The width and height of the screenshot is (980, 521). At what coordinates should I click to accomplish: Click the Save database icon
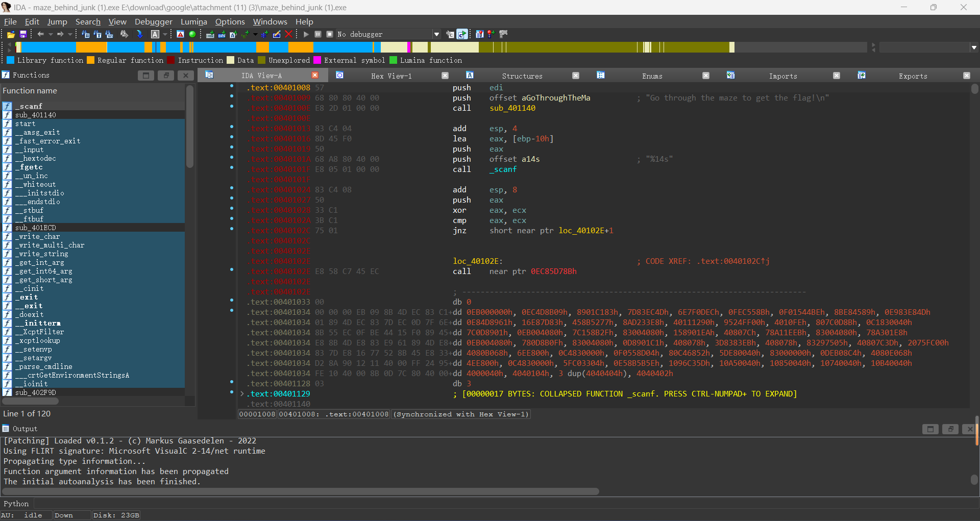point(23,34)
